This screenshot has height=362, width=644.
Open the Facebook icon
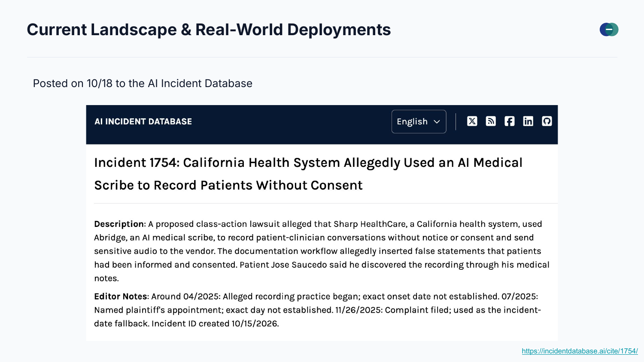pyautogui.click(x=510, y=121)
